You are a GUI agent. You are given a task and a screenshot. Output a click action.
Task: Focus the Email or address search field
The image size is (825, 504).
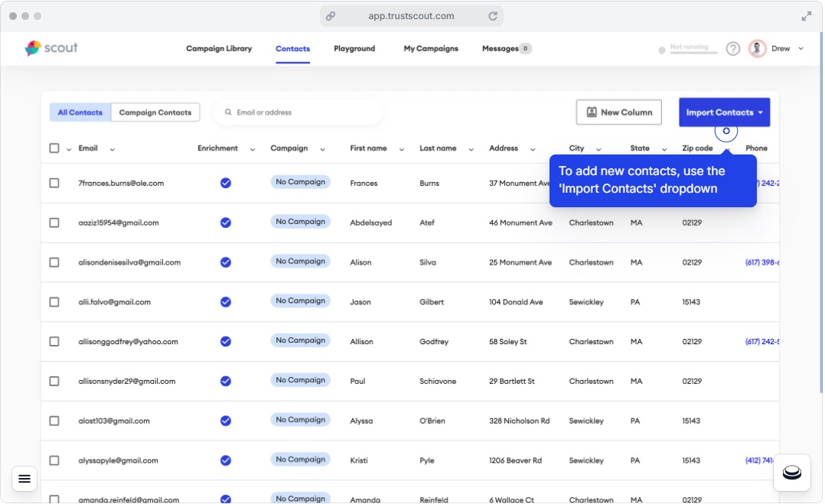(298, 112)
